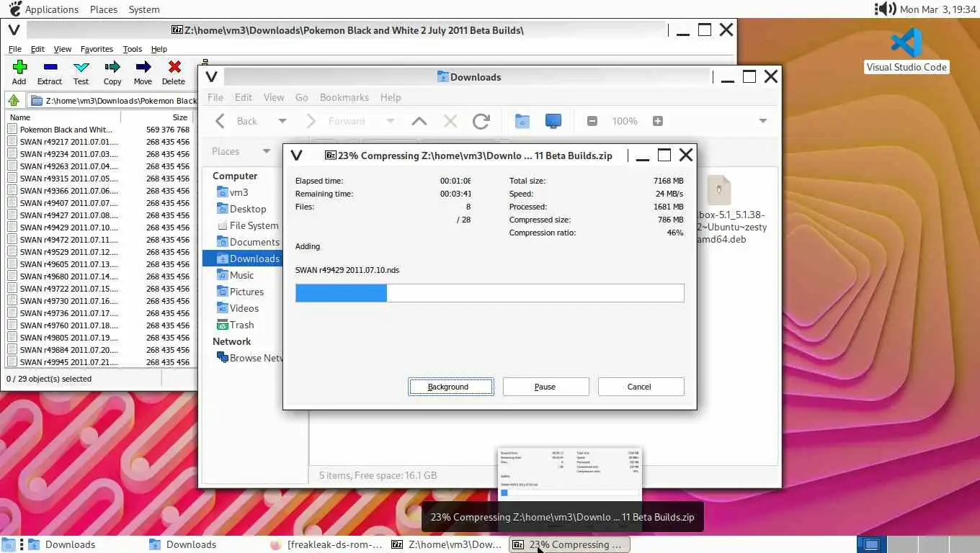Image resolution: width=980 pixels, height=553 pixels.
Task: Click the volume speaker icon in top panel
Action: [885, 9]
